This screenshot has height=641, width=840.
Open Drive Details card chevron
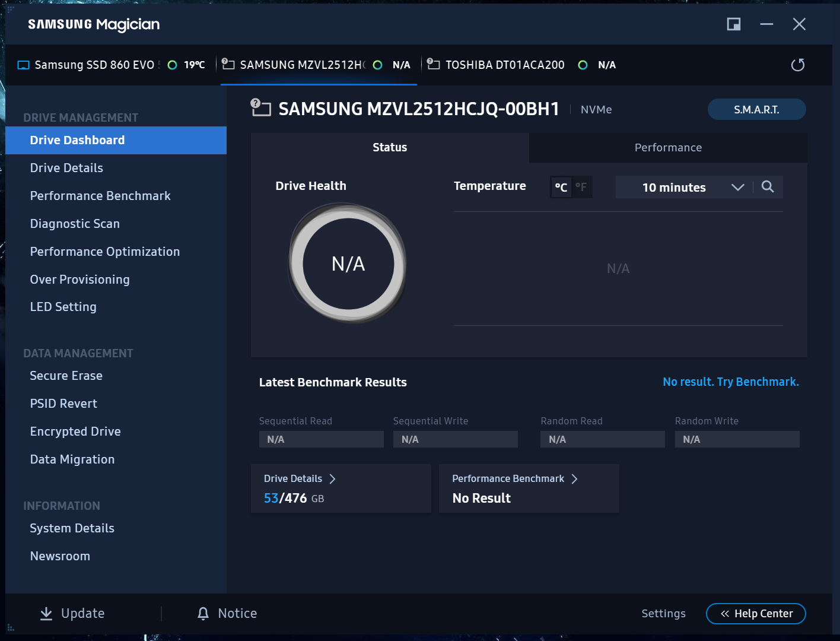pyautogui.click(x=333, y=479)
